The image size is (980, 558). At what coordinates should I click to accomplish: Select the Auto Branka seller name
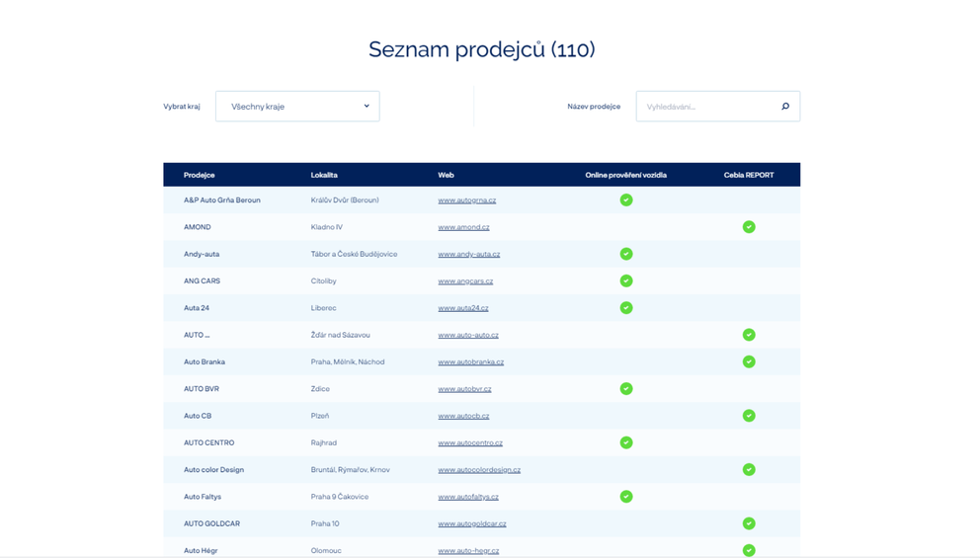204,361
